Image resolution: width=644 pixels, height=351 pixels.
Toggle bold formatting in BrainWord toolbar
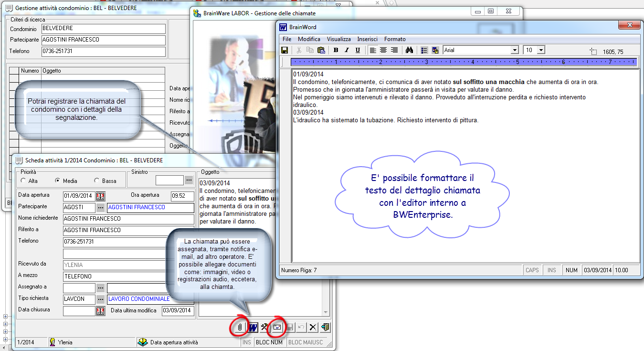click(336, 50)
